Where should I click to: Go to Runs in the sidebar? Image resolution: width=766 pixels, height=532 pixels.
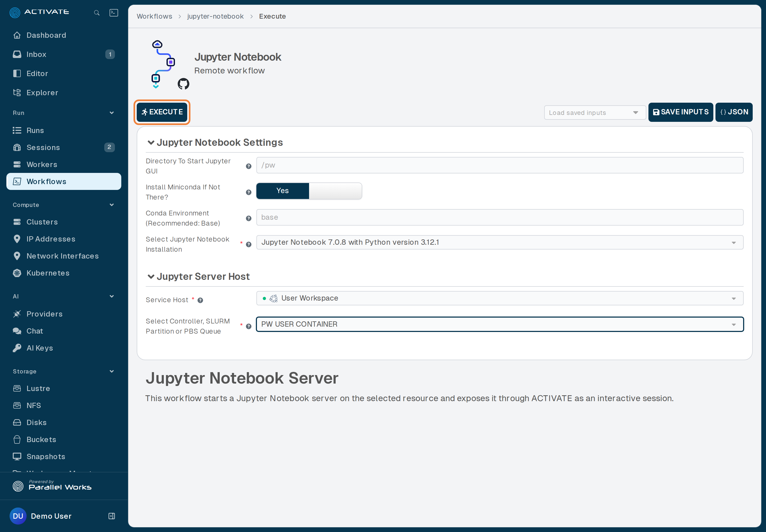64,130
